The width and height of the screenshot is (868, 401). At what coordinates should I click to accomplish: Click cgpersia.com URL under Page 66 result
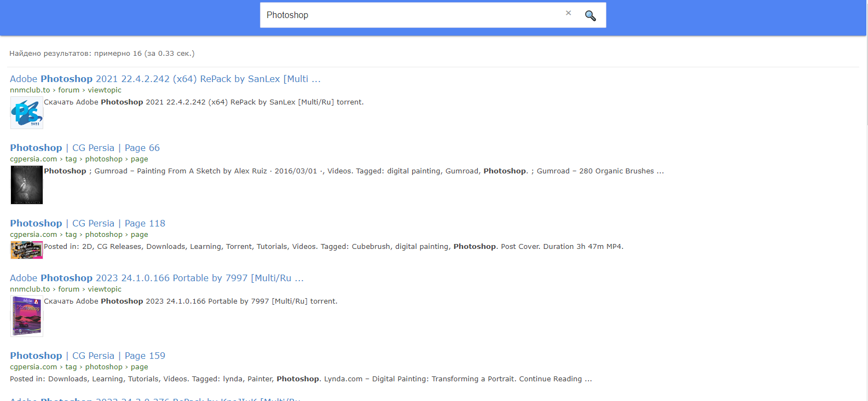[x=79, y=159]
